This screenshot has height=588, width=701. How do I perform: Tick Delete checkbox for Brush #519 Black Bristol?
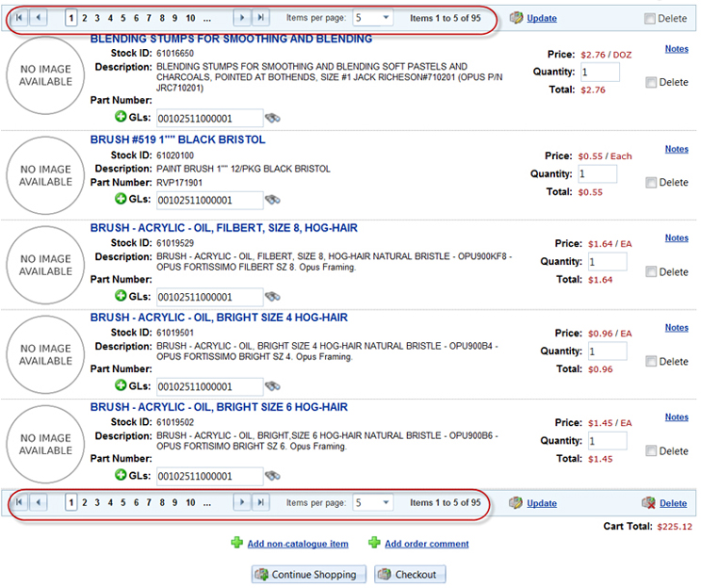pos(651,183)
